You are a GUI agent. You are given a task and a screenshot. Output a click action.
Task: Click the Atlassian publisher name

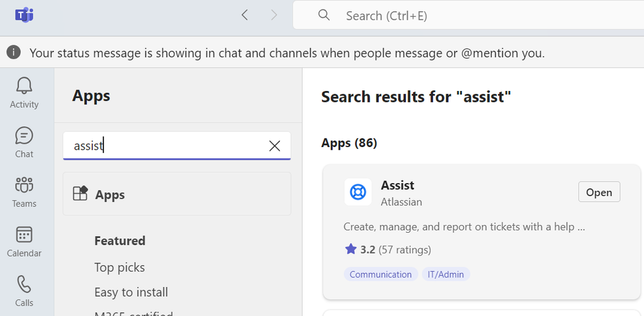pos(401,202)
